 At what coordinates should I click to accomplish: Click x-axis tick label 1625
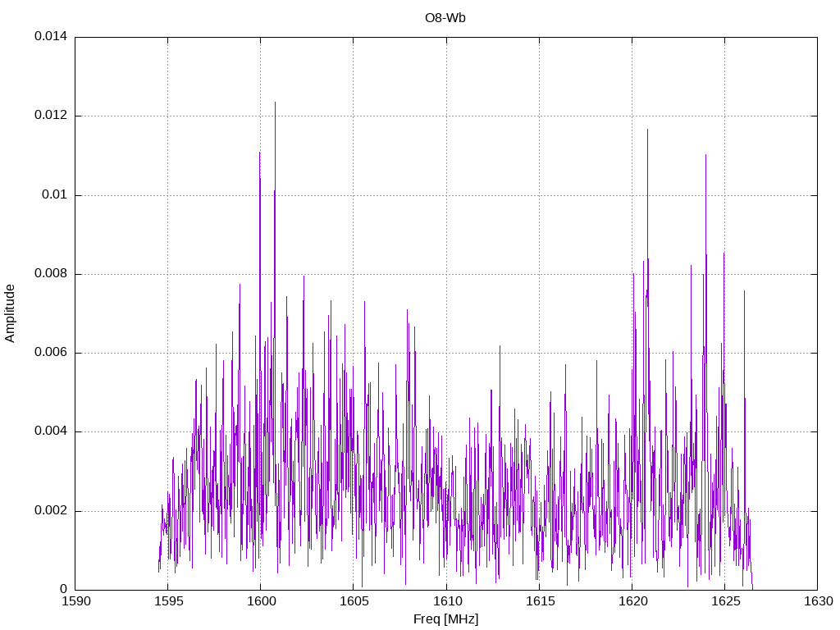[725, 601]
